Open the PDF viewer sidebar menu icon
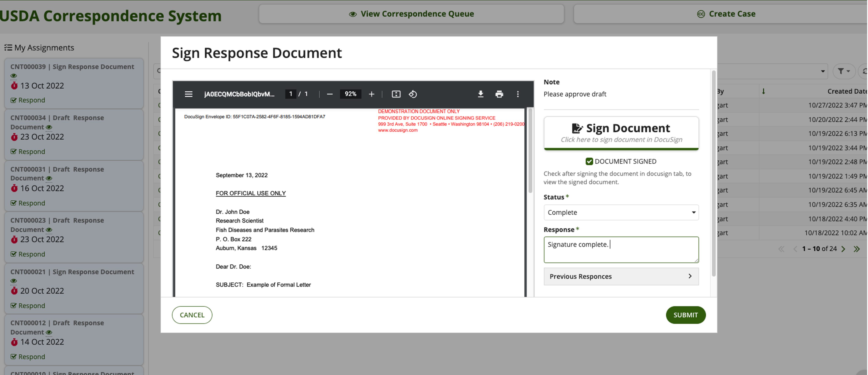 pos(189,94)
